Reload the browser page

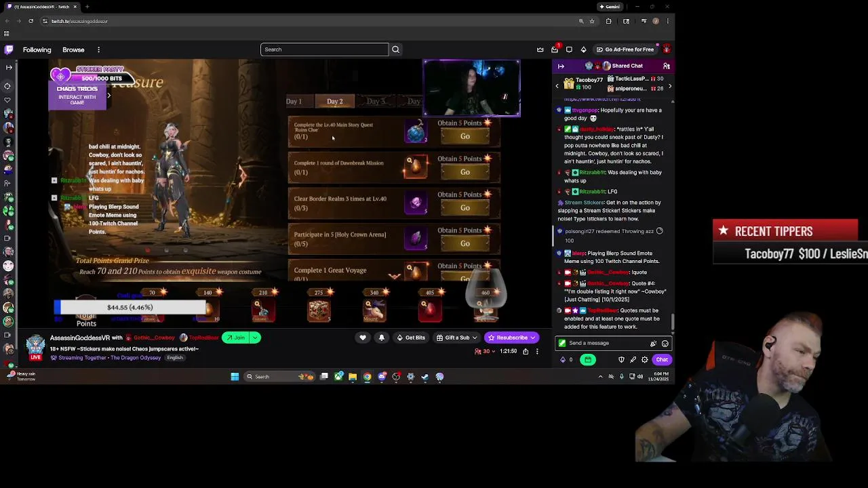[x=31, y=21]
